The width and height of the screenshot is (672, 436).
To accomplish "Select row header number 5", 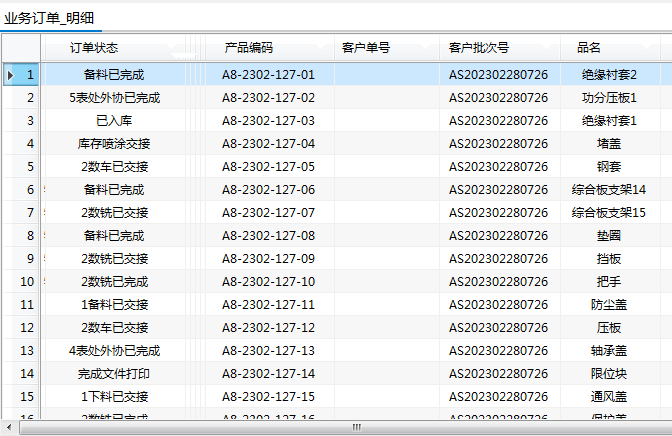I will (30, 167).
